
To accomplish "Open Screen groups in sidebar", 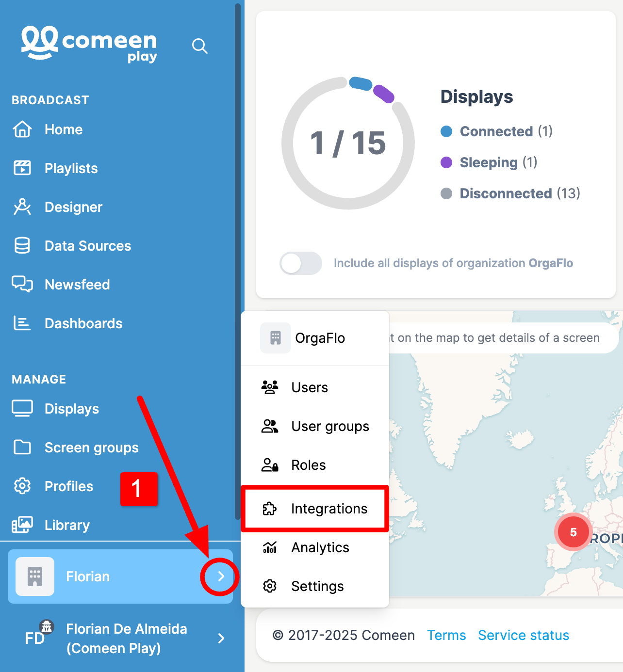I will [x=92, y=448].
